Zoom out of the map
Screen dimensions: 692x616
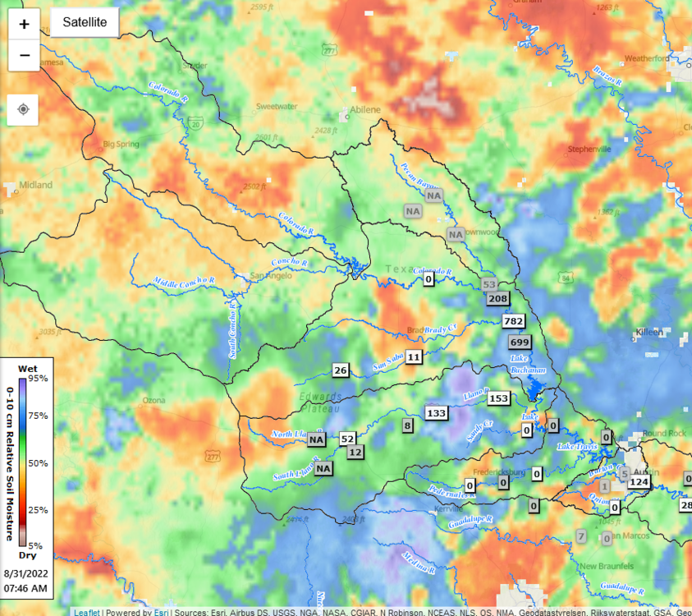click(x=25, y=56)
